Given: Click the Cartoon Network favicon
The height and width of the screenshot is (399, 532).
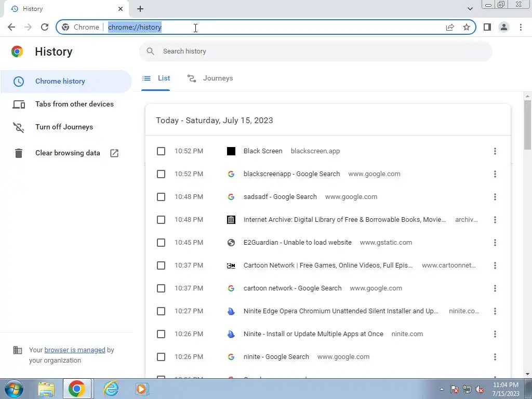Looking at the screenshot, I should [x=231, y=265].
